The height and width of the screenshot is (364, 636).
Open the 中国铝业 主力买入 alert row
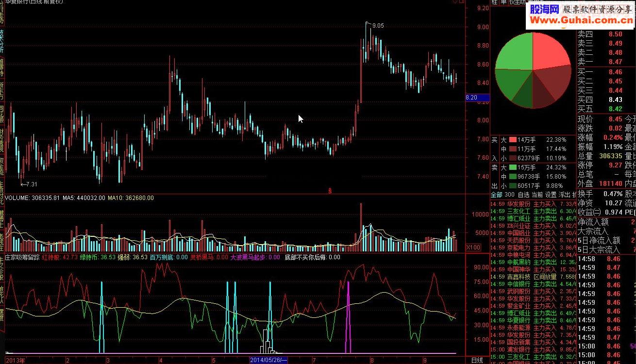point(533,233)
